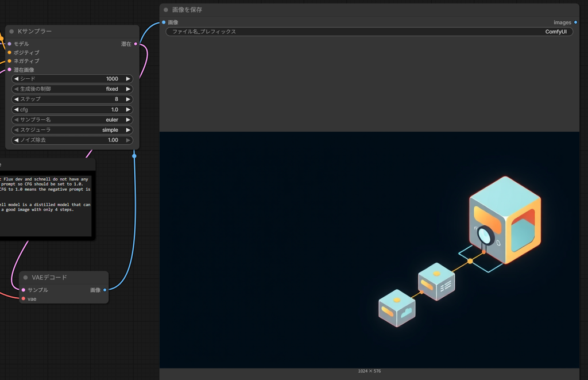588x380 pixels.
Task: Open the スケジューラ simple combo box
Action: (72, 130)
